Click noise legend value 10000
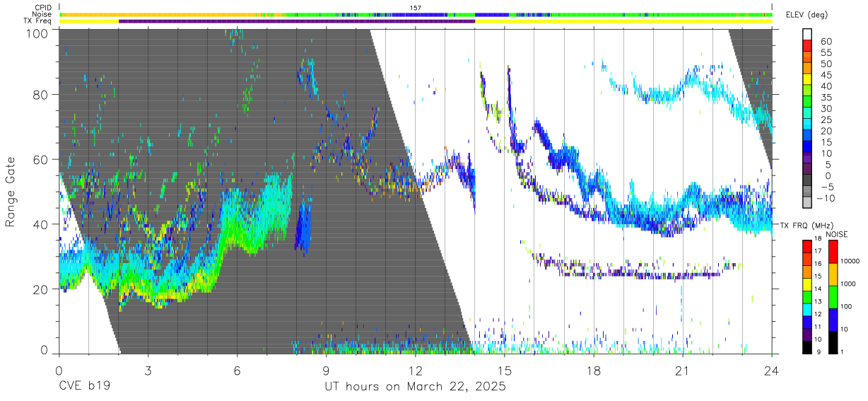This screenshot has height=401, width=868. point(851,262)
